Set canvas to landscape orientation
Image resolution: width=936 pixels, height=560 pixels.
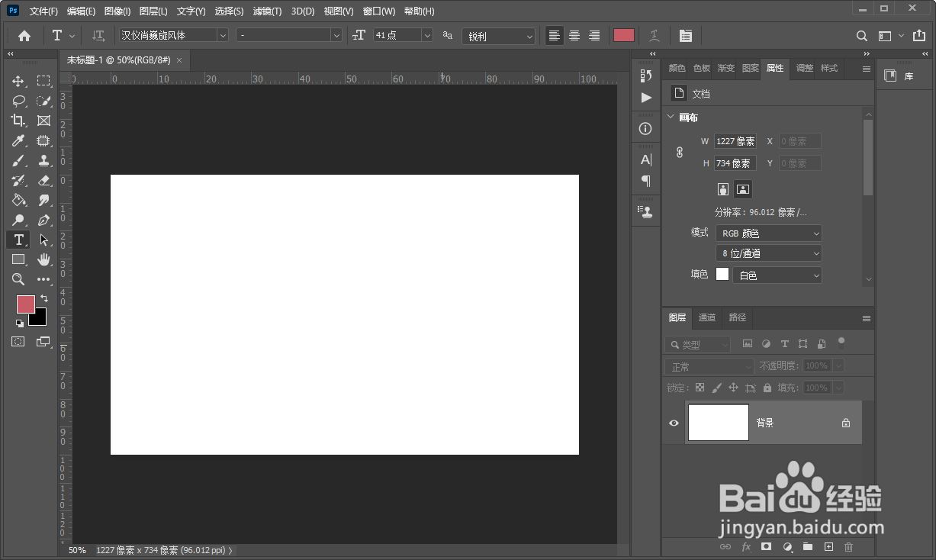[743, 189]
